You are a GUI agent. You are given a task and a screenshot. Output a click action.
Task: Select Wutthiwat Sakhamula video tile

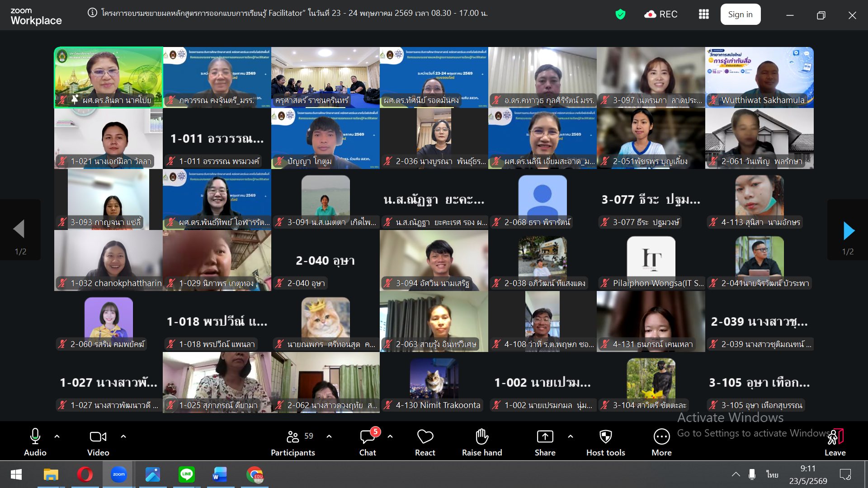[x=759, y=77]
